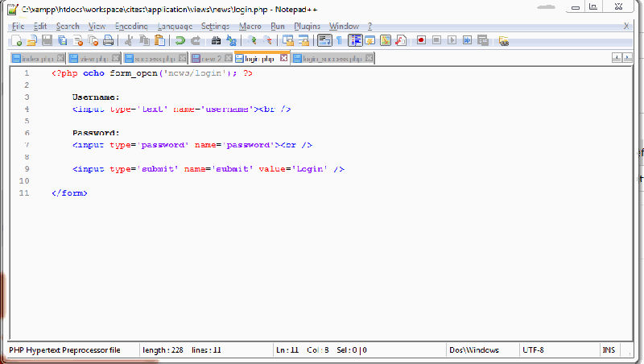Open the Edit menu
Viewport: 644px width, 364px height.
point(39,27)
